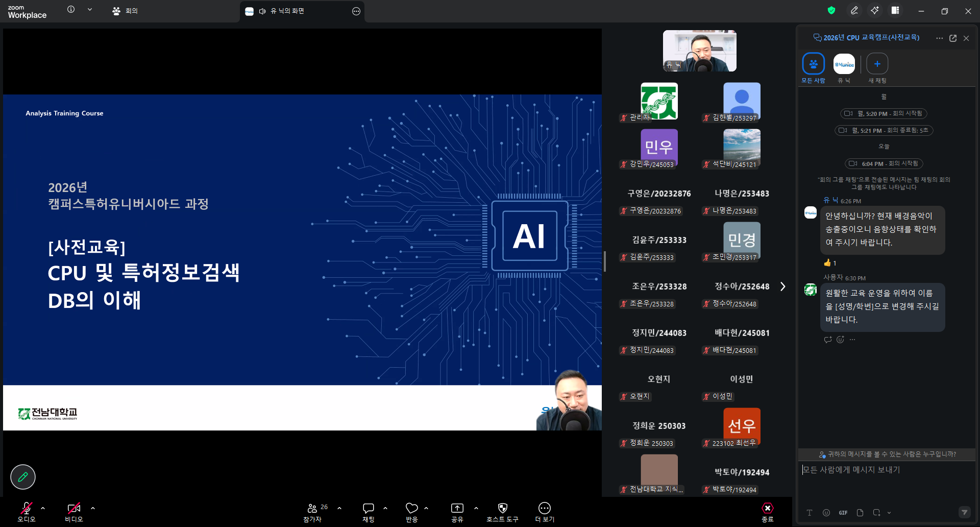Viewport: 980px width, 527px height.
Task: Click the GIF icon in chat toolbar
Action: pos(843,513)
